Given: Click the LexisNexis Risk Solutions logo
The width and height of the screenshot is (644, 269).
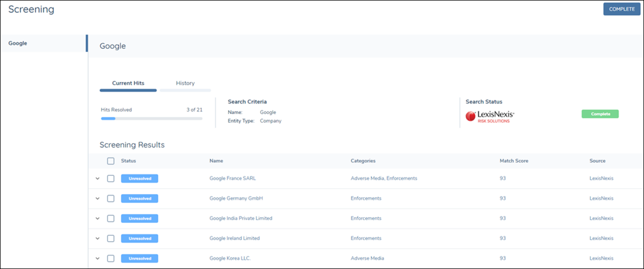Looking at the screenshot, I should point(490,116).
